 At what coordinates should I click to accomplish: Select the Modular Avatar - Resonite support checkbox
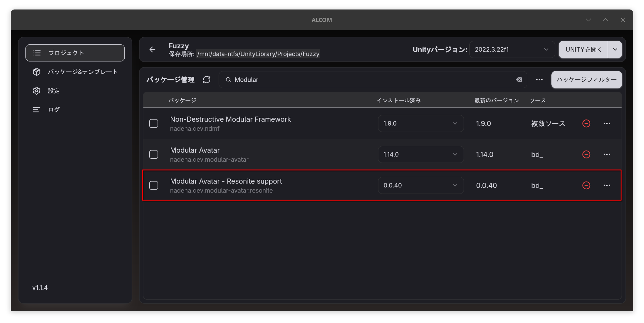point(154,185)
